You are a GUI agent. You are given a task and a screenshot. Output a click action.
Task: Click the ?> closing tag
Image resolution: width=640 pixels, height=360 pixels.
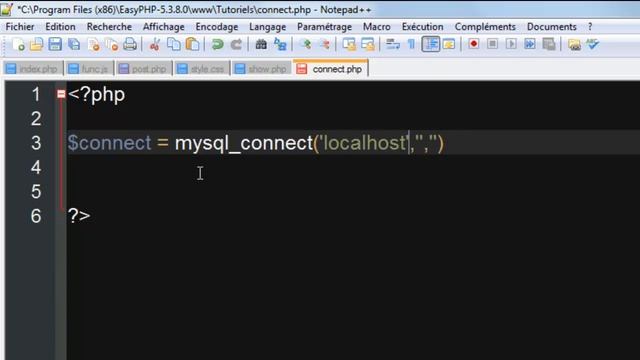[x=79, y=216]
